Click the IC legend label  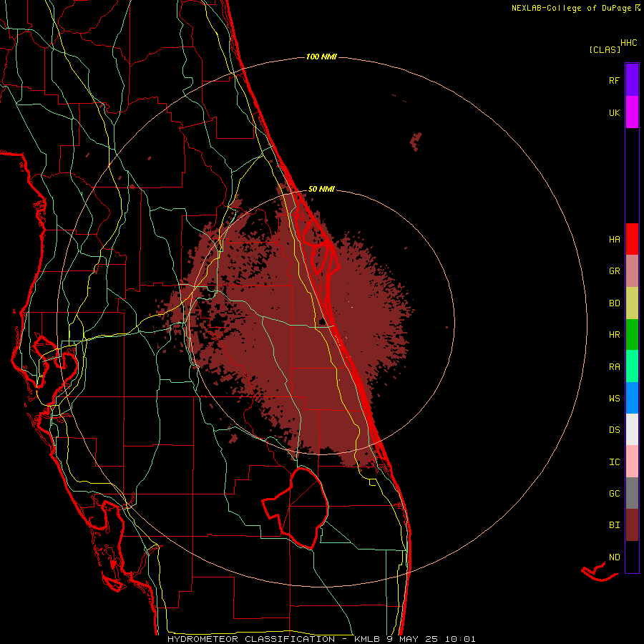click(x=614, y=462)
